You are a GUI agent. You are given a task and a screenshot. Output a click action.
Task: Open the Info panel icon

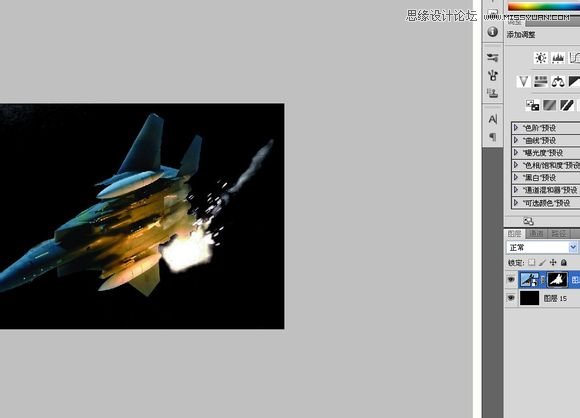coord(492,32)
